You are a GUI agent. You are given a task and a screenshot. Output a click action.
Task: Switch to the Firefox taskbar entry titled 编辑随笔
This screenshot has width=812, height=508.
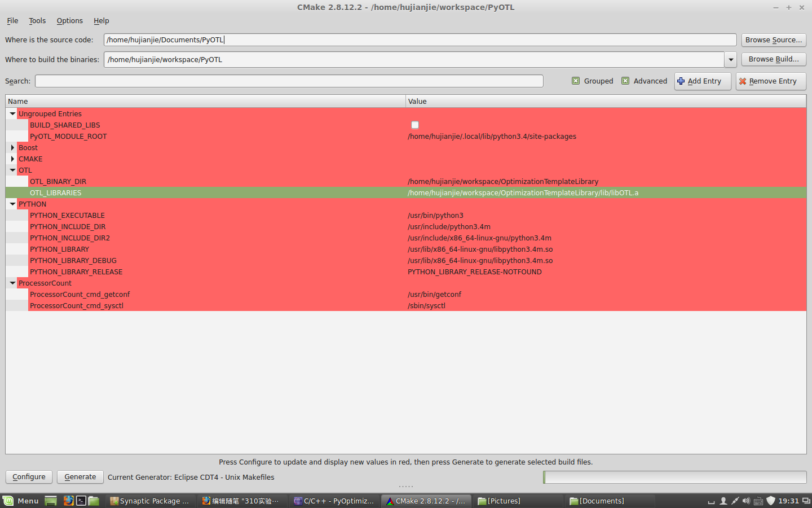[x=242, y=501]
